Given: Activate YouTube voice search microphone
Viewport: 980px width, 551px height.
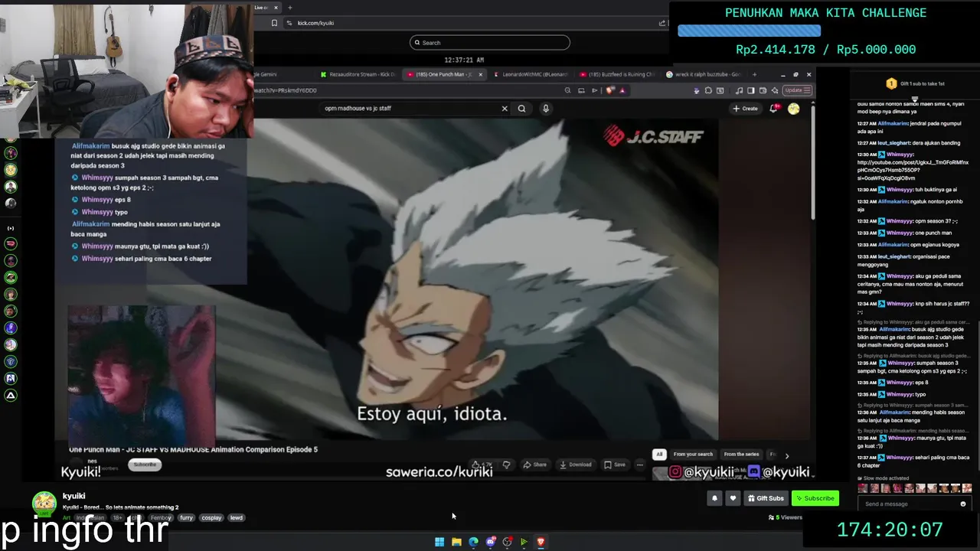Looking at the screenshot, I should [x=546, y=109].
